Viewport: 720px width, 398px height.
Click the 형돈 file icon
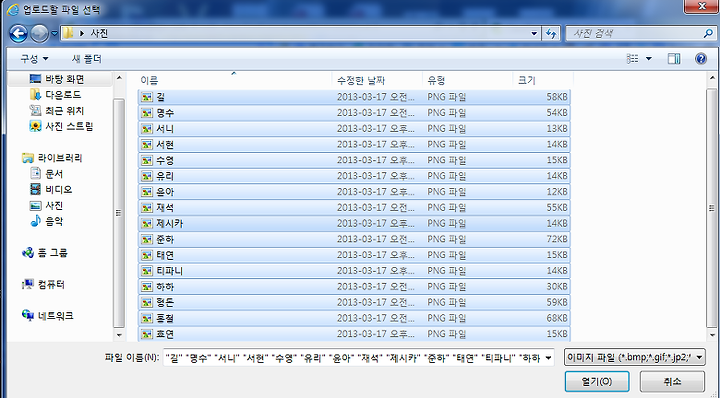(146, 302)
